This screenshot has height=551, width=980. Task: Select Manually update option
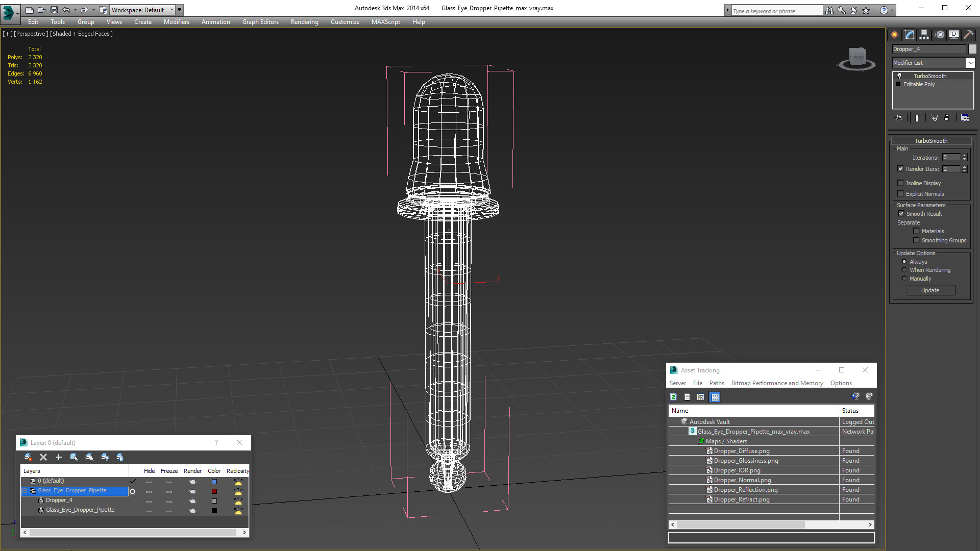click(x=904, y=279)
